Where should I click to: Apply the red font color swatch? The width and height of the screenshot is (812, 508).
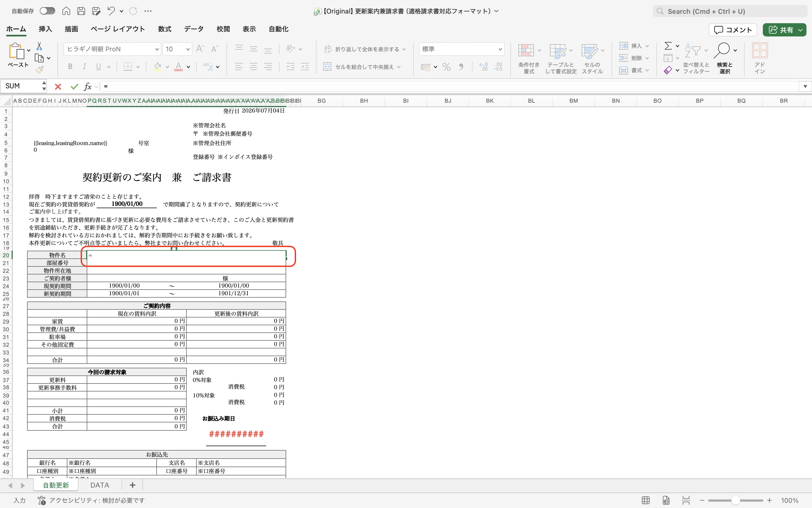[178, 67]
